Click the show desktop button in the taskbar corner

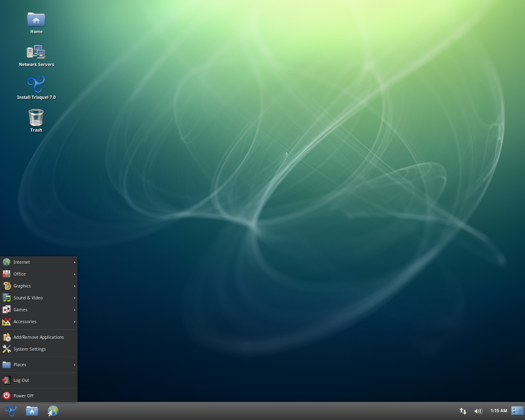coord(518,411)
